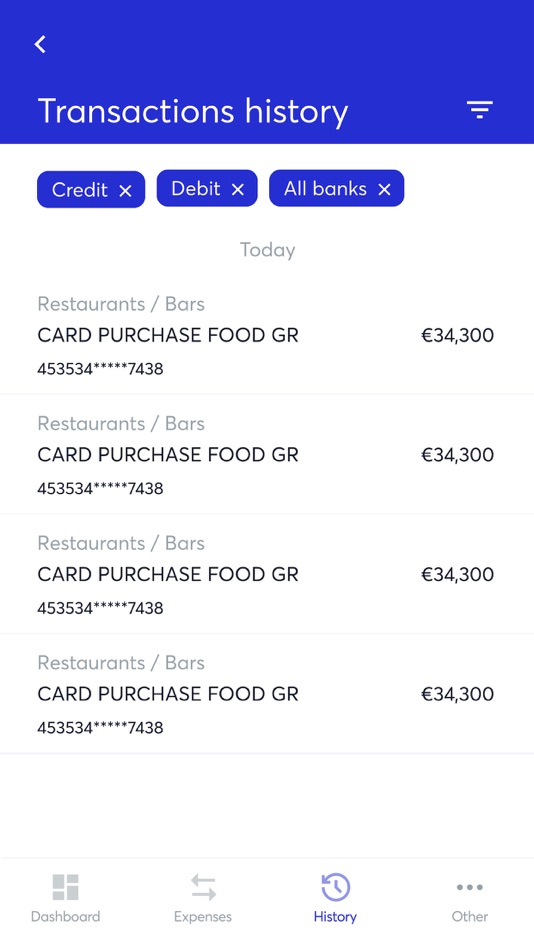Tap the back arrow icon

[40, 44]
